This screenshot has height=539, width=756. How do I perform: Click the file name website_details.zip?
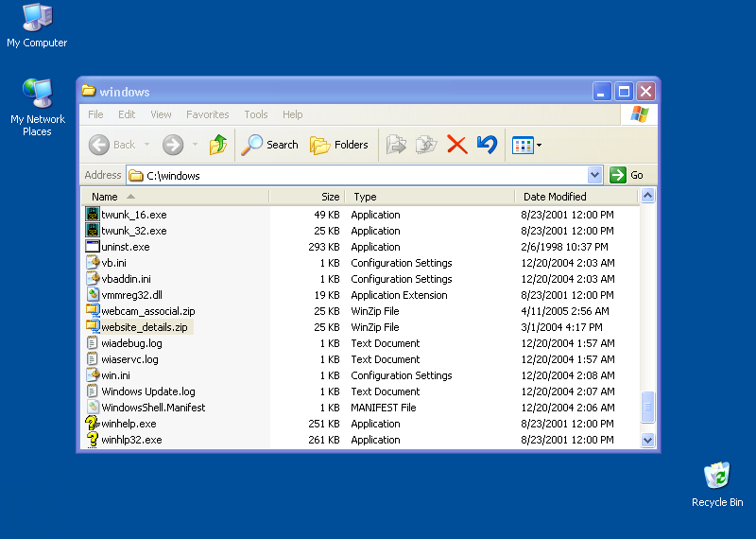pos(145,327)
